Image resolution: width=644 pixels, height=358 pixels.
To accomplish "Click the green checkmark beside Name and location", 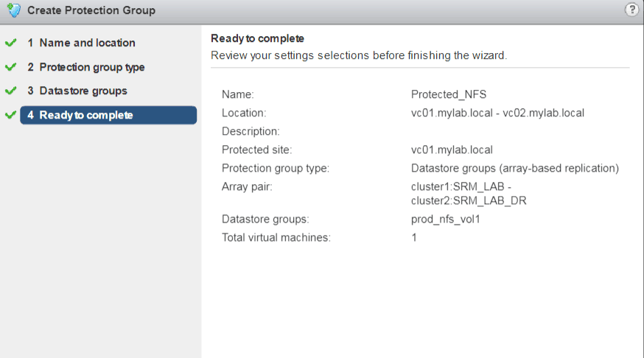I will pyautogui.click(x=10, y=43).
